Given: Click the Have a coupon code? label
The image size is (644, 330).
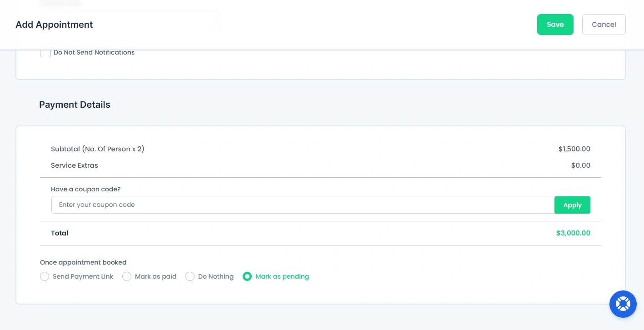Looking at the screenshot, I should pos(85,189).
